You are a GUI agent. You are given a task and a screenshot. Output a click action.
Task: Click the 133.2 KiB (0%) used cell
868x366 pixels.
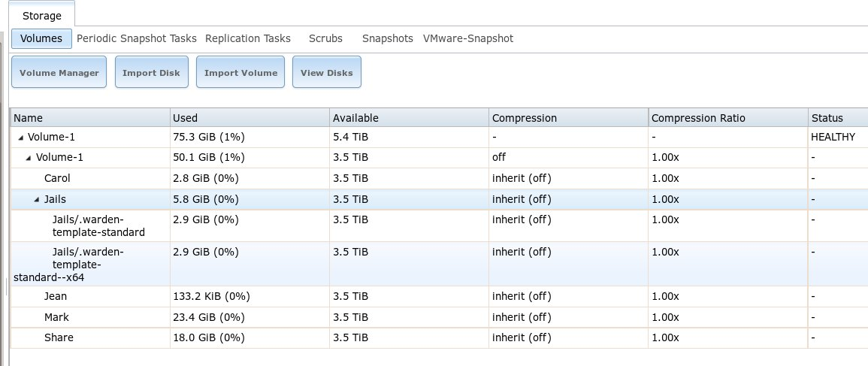pyautogui.click(x=250, y=296)
